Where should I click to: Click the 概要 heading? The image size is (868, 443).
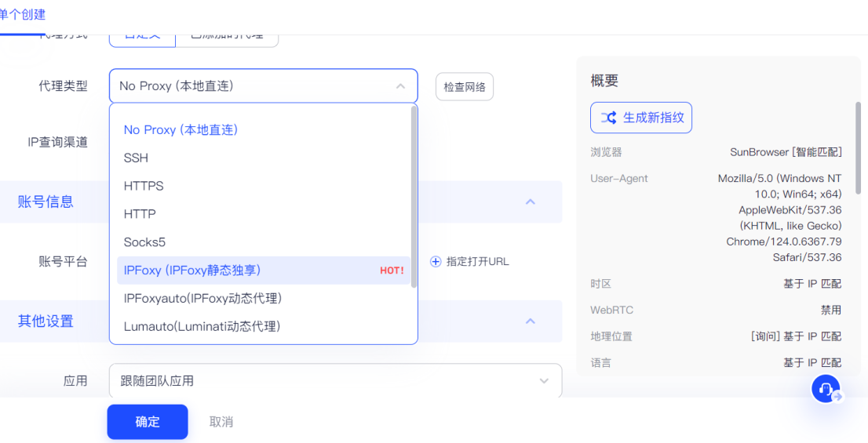pyautogui.click(x=604, y=82)
